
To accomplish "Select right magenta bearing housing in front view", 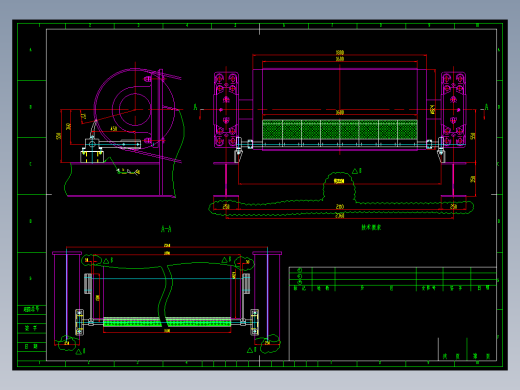I will [x=453, y=110].
